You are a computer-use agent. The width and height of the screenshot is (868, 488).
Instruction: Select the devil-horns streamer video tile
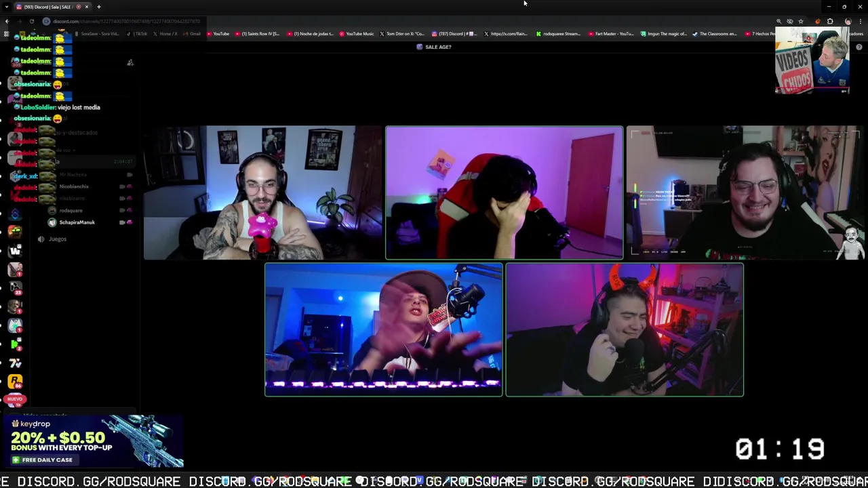[625, 329]
